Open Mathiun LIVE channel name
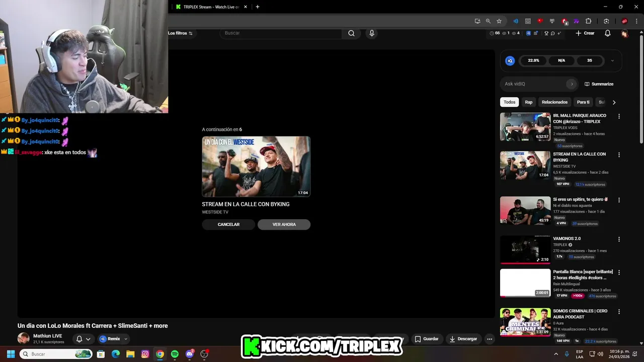 (48, 336)
